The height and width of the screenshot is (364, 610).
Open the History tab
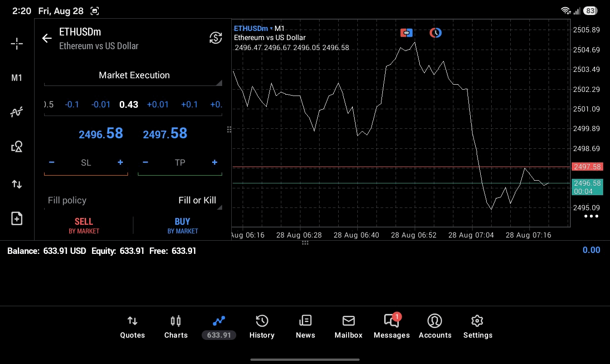coord(262,327)
